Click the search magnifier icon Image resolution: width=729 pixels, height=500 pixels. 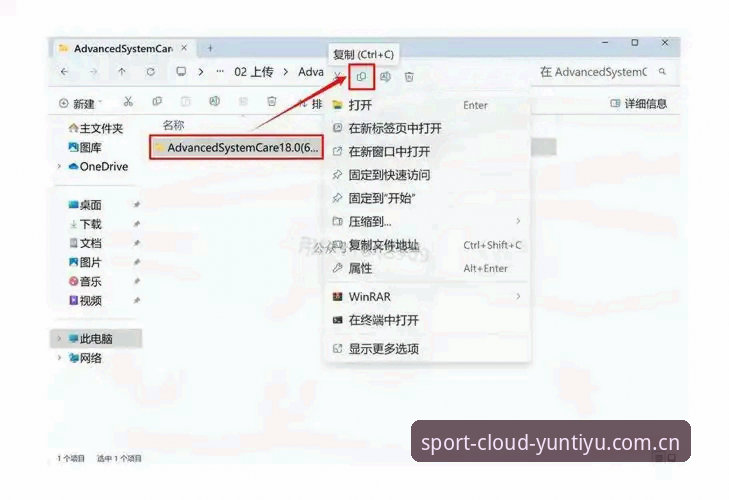(x=662, y=72)
